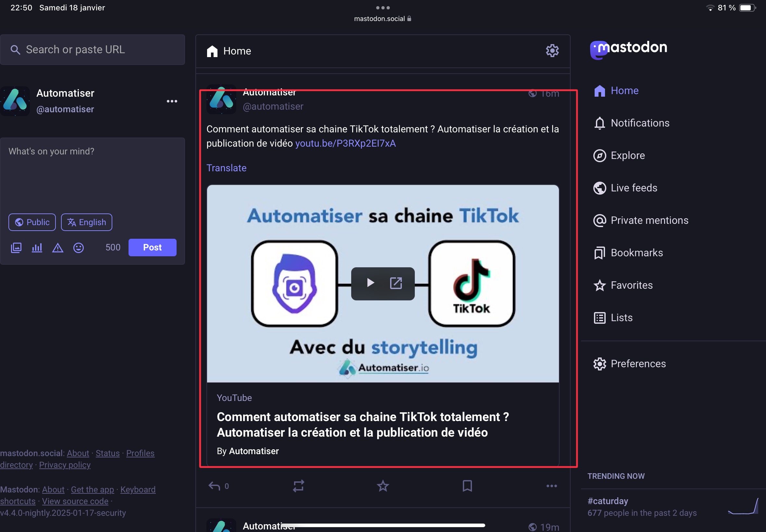Image resolution: width=766 pixels, height=532 pixels.
Task: Open Private mentions
Action: click(x=641, y=221)
